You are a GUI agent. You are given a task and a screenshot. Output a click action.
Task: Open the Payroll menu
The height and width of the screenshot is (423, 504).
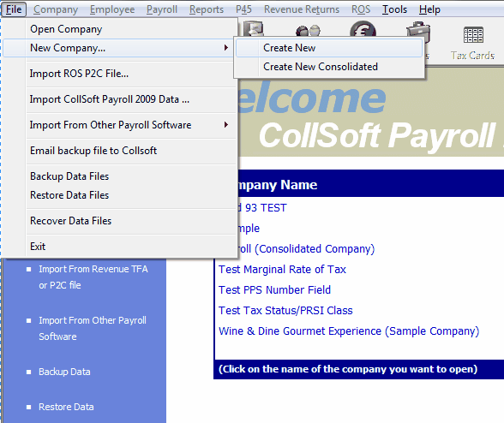point(162,9)
